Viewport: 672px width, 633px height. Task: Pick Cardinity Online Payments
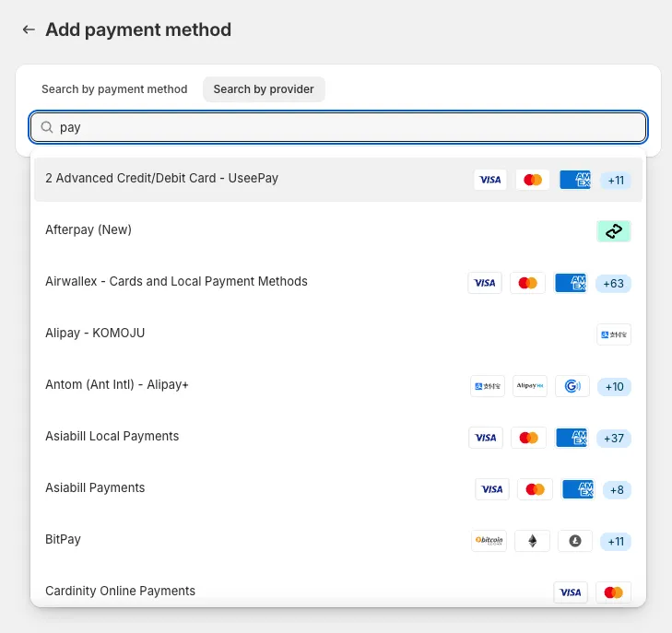338,591
